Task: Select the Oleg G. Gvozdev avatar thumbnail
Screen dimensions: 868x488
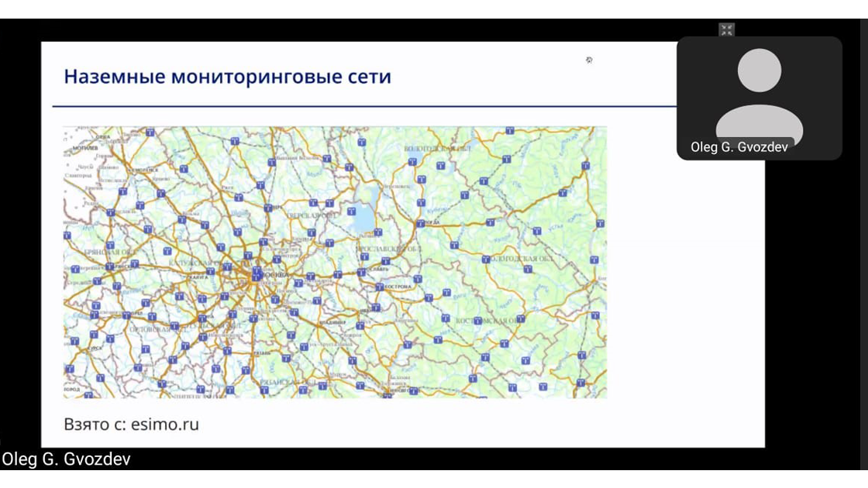Action: 759,98
